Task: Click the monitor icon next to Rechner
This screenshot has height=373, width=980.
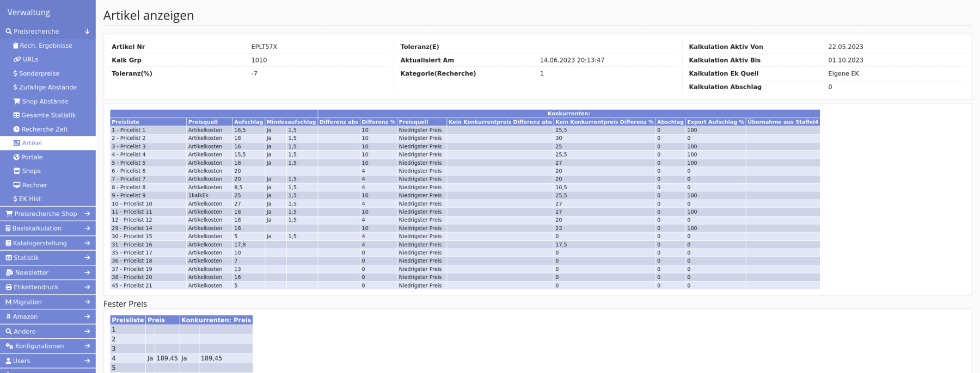Action: pyautogui.click(x=17, y=185)
